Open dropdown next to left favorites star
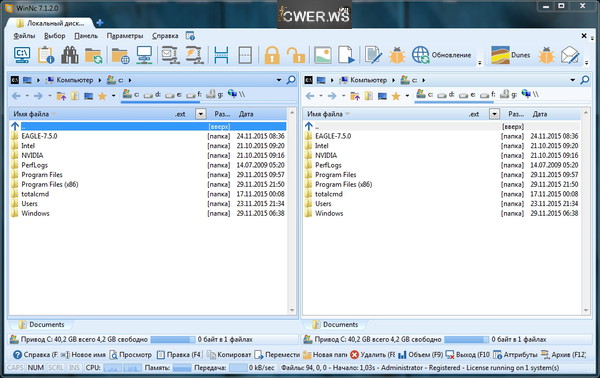Viewport: 600px width, 378px height. (114, 96)
